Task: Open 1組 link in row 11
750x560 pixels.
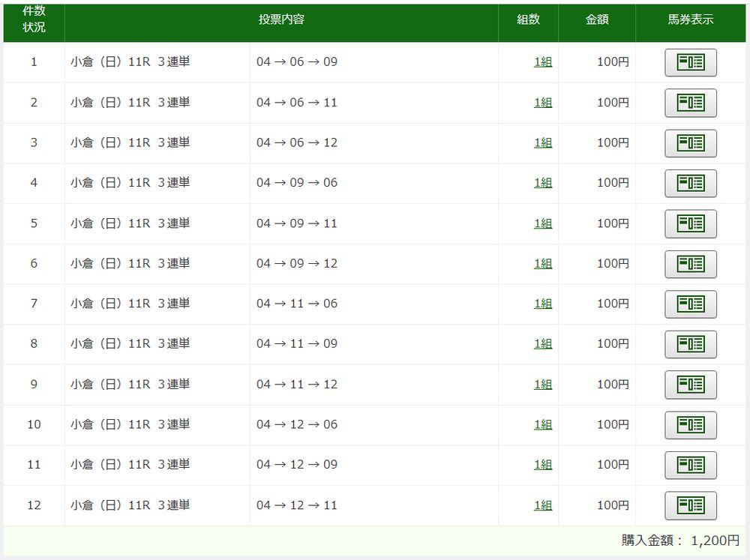Action: pyautogui.click(x=543, y=465)
